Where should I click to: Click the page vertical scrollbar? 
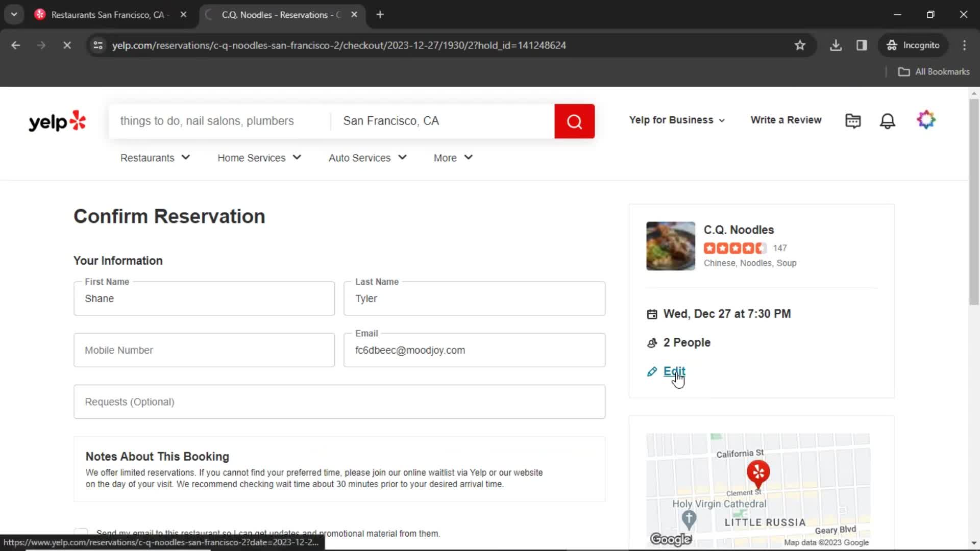(974, 202)
